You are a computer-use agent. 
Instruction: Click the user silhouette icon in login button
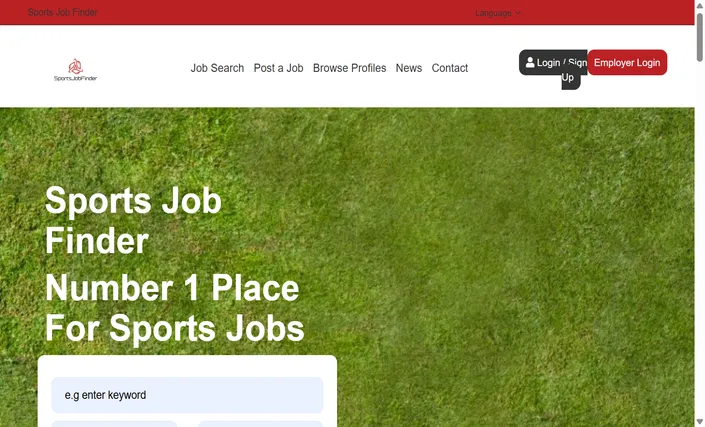[x=530, y=62]
